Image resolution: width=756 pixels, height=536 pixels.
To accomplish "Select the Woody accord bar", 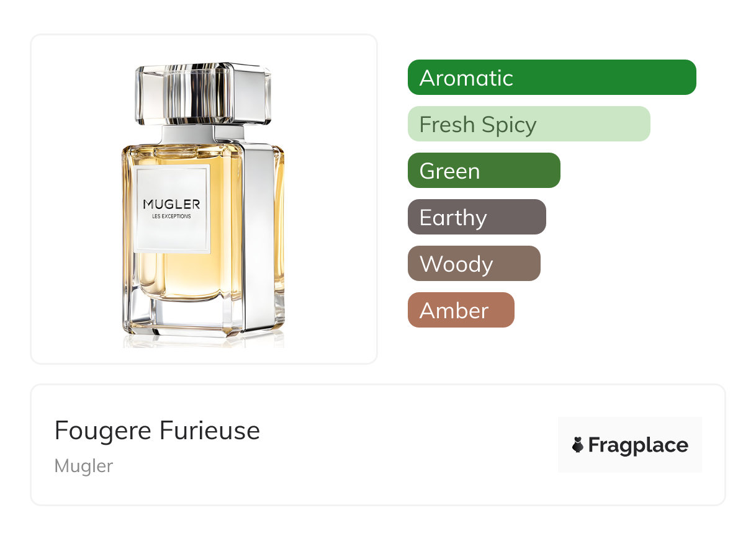I will [474, 264].
